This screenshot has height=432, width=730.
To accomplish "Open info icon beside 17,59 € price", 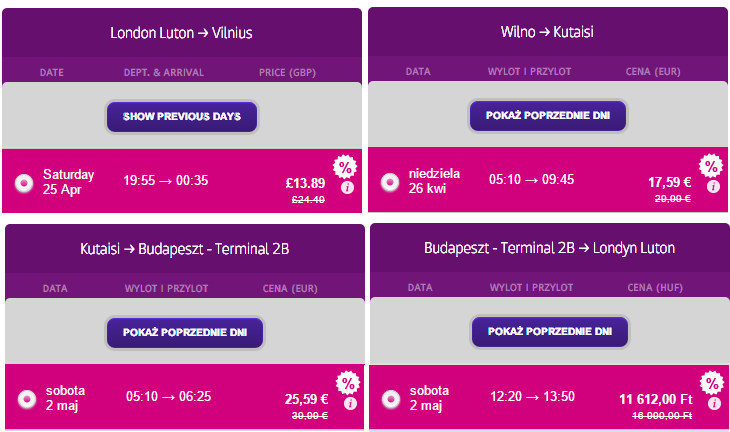I will (713, 187).
